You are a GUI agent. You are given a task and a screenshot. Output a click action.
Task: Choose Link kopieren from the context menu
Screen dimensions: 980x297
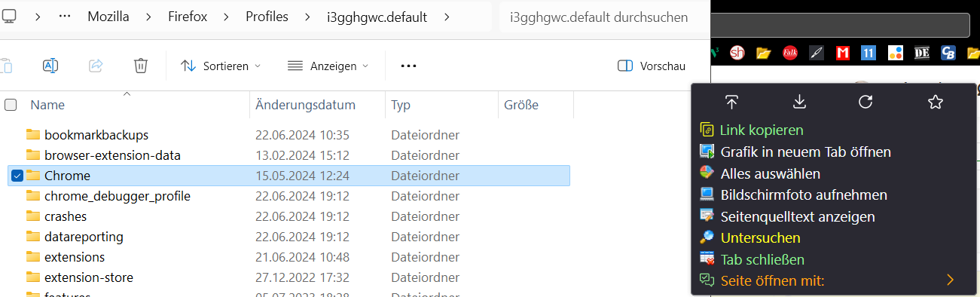point(762,130)
